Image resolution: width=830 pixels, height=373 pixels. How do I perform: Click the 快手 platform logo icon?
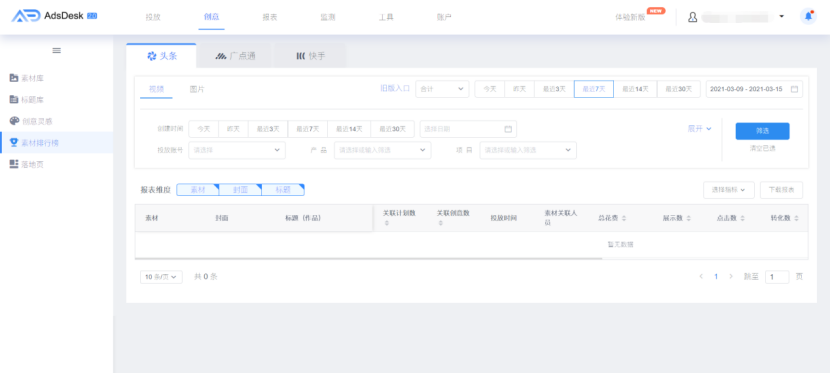pos(301,56)
